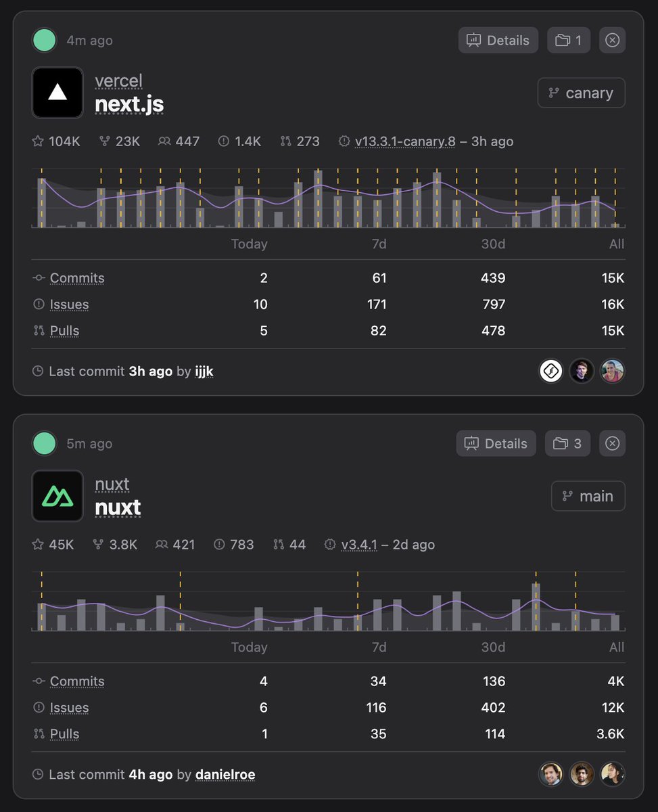Click the green status dot by 4m ago
Viewport: 658px width, 812px height.
click(45, 40)
